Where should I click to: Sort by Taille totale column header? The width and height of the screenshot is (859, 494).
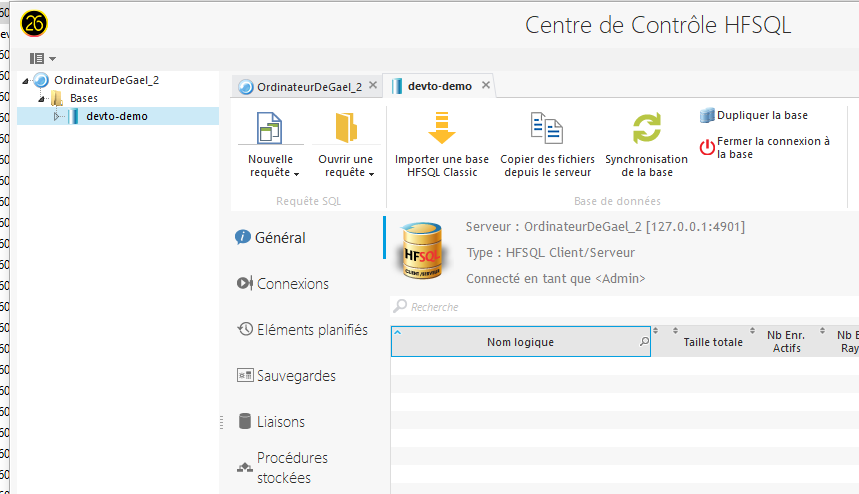pyautogui.click(x=713, y=342)
